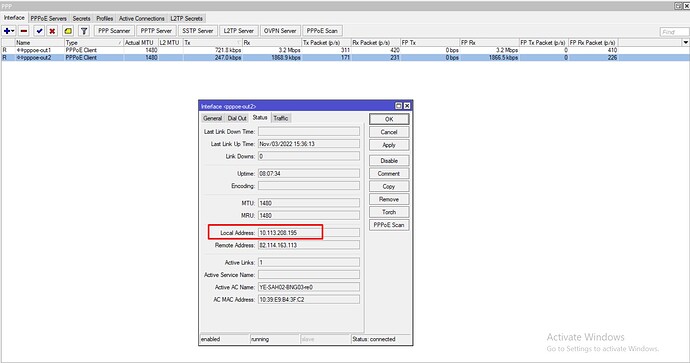This screenshot has width=690, height=363.
Task: Sort by the Tx column header
Action: 213,43
